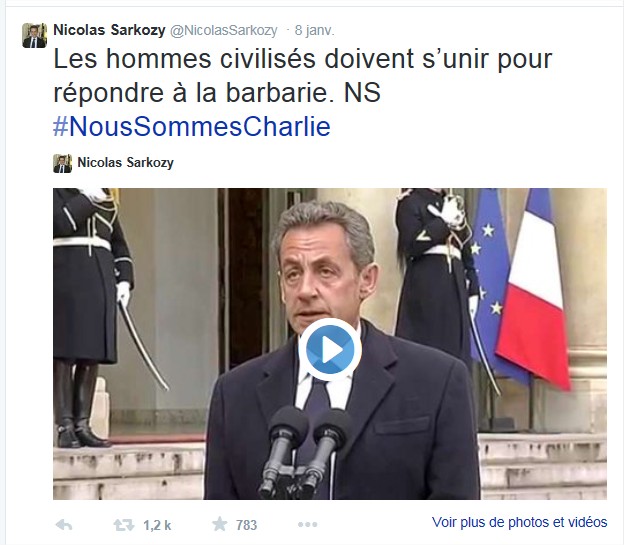624x545 pixels.
Task: Play the embedded video
Action: 330,350
